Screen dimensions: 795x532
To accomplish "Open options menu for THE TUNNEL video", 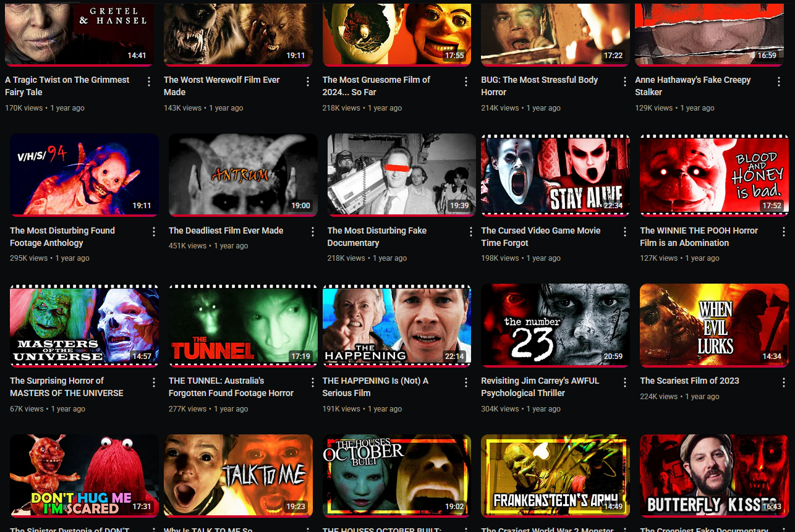I will 313,382.
